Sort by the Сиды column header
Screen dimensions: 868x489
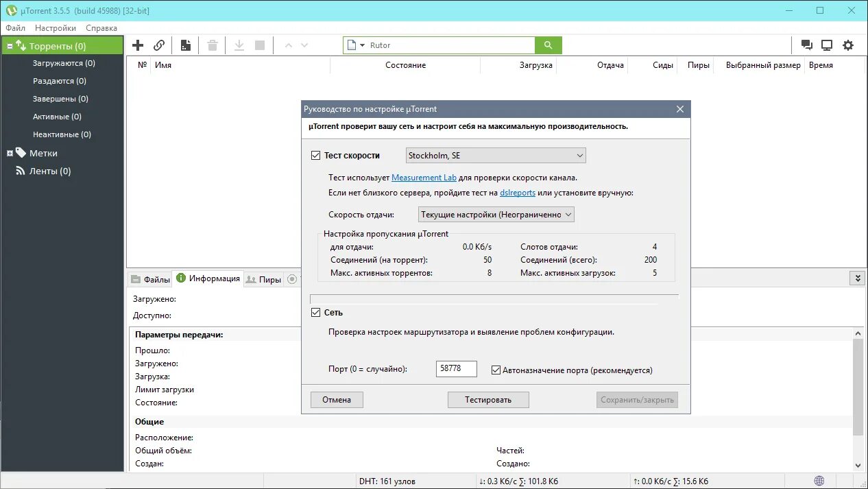(x=652, y=65)
